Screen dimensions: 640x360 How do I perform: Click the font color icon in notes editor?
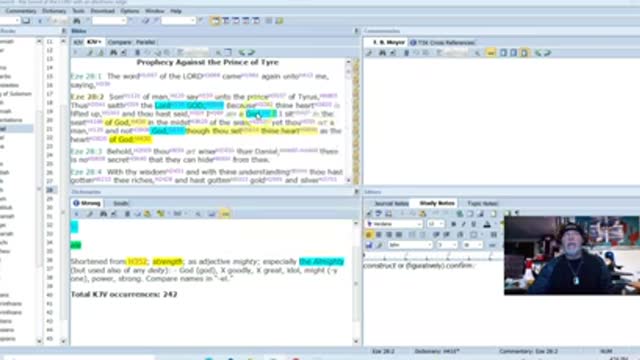[487, 224]
